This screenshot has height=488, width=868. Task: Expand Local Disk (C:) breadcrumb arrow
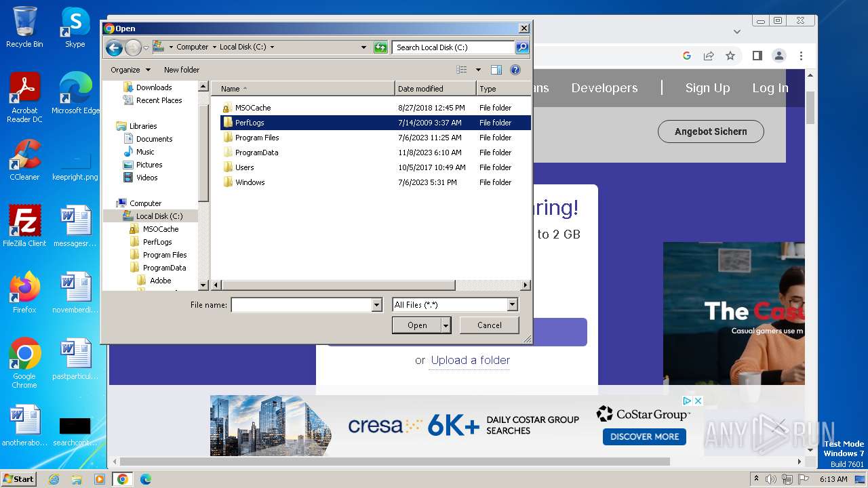point(273,47)
